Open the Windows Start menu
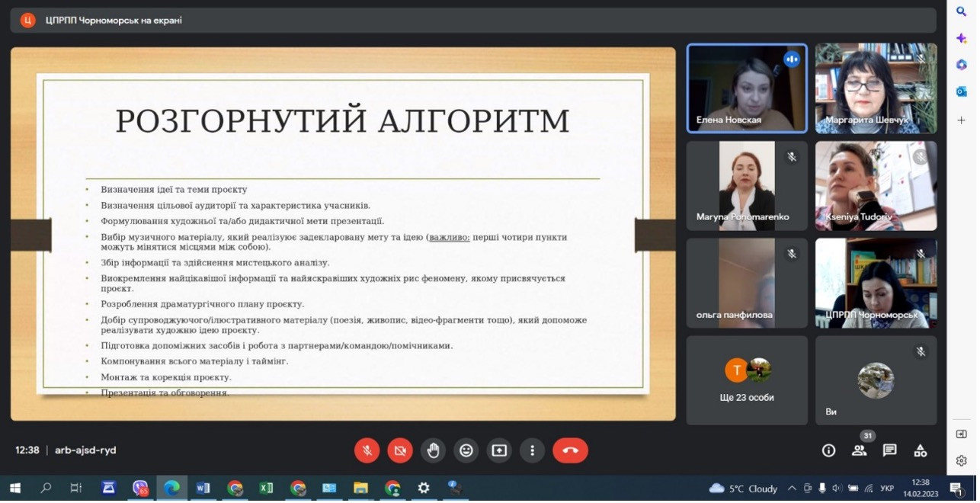The width and height of the screenshot is (980, 503). (x=14, y=489)
